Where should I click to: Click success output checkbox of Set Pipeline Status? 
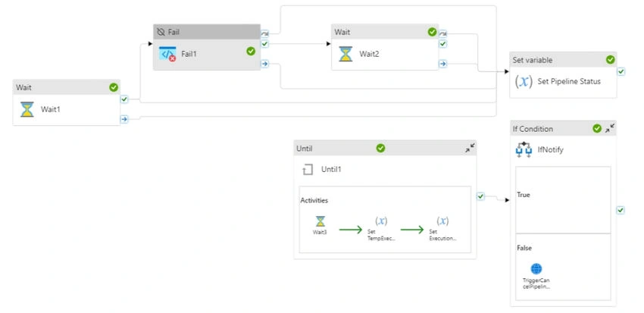[x=621, y=71]
